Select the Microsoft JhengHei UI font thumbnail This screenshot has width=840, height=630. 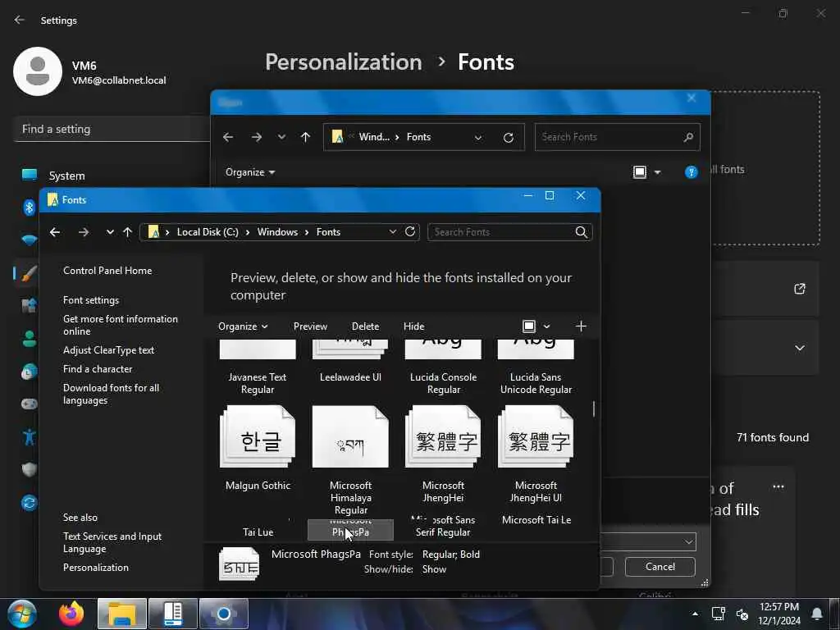coord(536,437)
